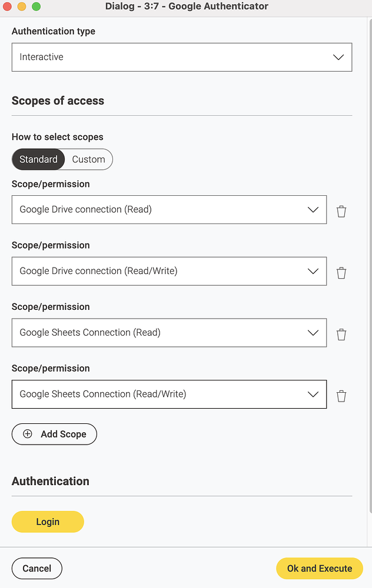
Task: Click the Authentication section heading
Action: (50, 481)
